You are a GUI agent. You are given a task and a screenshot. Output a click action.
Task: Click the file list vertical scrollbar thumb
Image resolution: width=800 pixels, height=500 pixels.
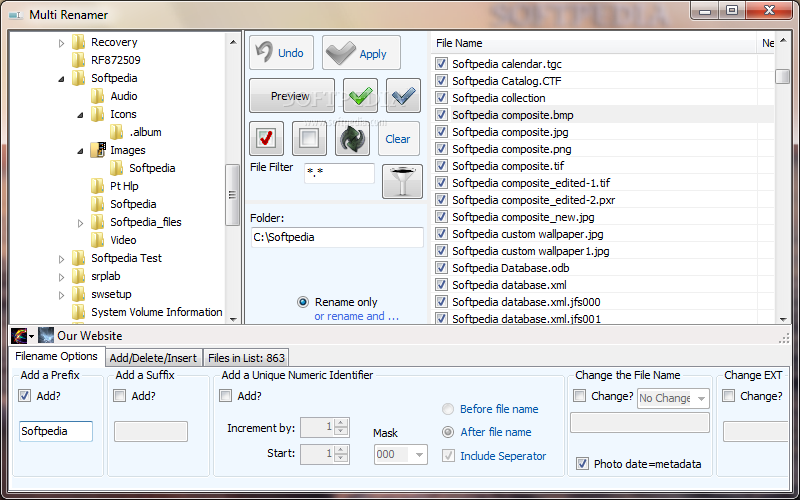(782, 77)
